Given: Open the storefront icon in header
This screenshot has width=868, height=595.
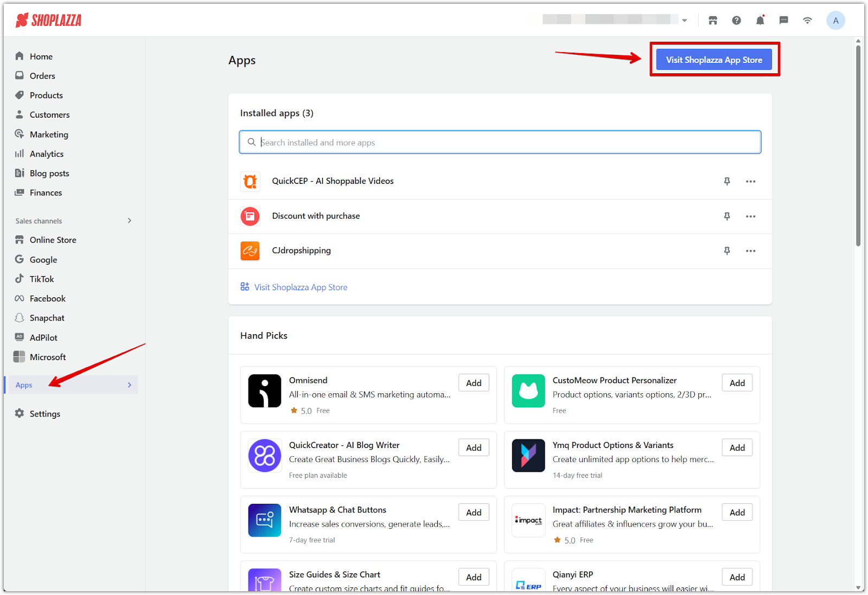Looking at the screenshot, I should (x=713, y=21).
